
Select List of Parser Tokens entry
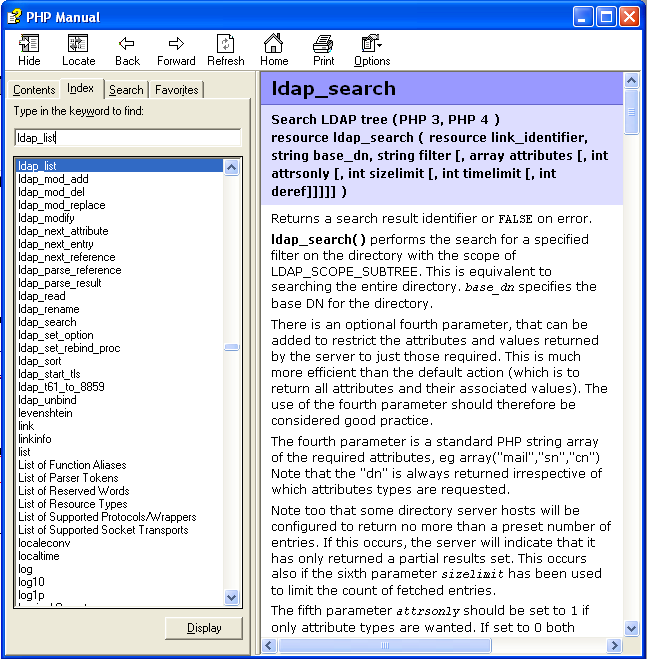(68, 478)
